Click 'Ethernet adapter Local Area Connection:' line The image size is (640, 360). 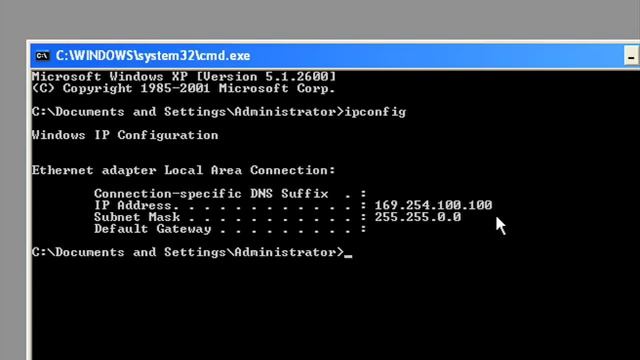[183, 170]
